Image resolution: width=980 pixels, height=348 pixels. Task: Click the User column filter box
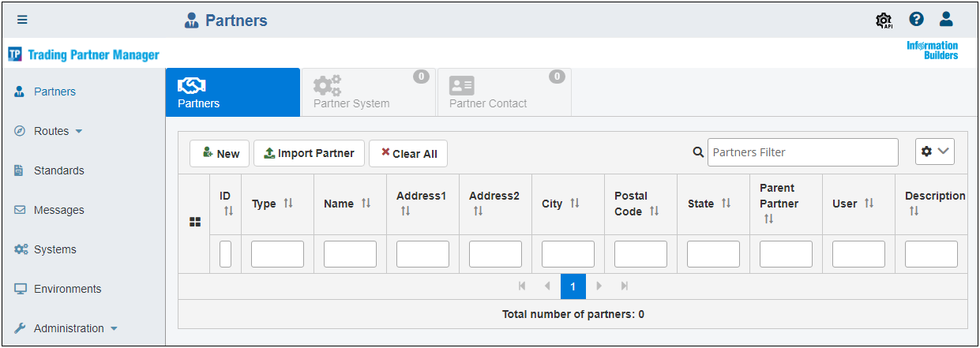858,254
